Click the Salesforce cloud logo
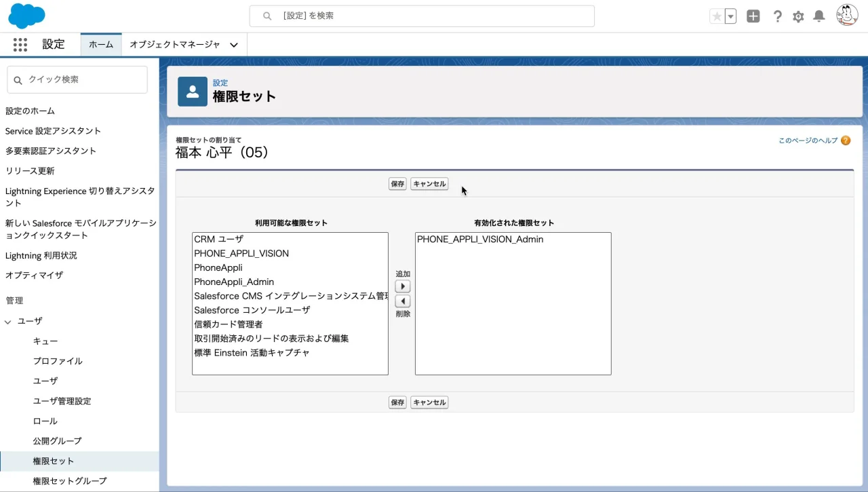The image size is (868, 492). [26, 16]
